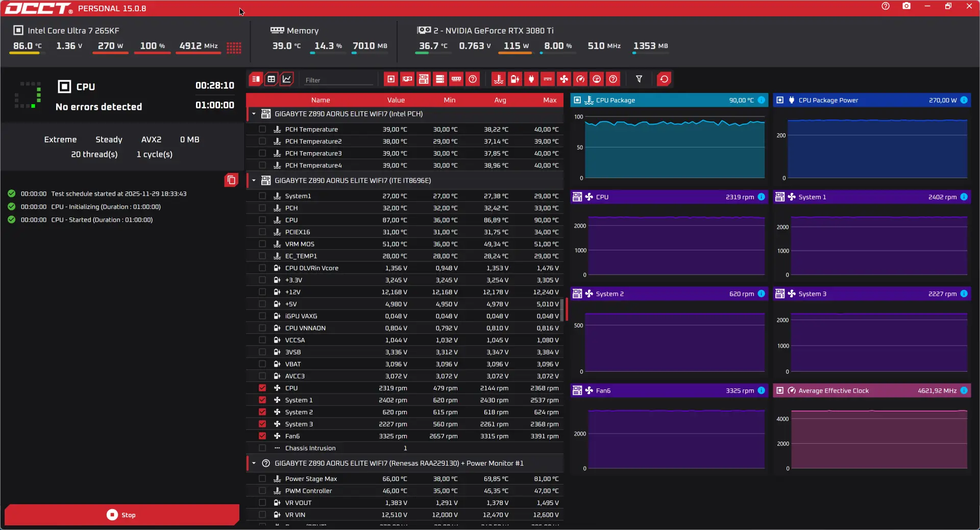Filter sensors by CPU category icon
This screenshot has height=530, width=980.
tap(391, 79)
